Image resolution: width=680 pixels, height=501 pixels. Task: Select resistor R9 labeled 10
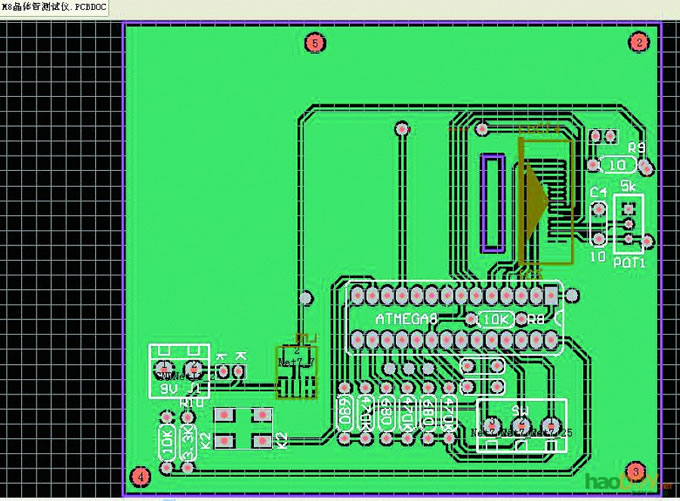tap(619, 164)
